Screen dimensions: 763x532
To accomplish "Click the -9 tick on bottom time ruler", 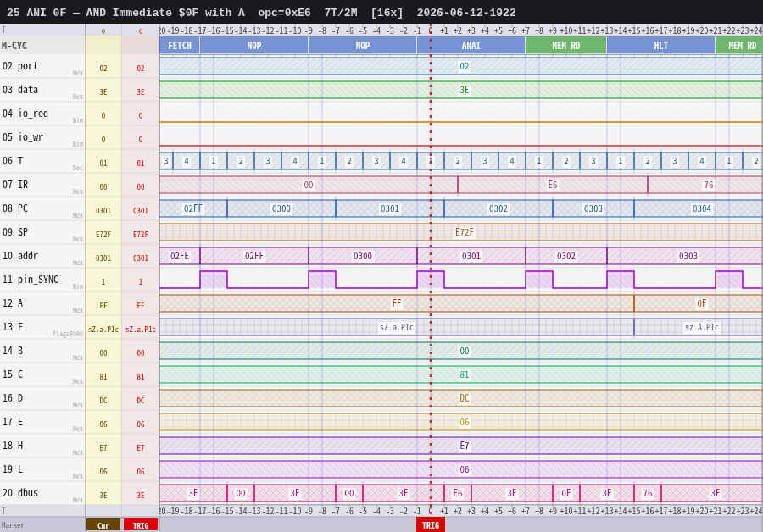I will pyautogui.click(x=309, y=511).
